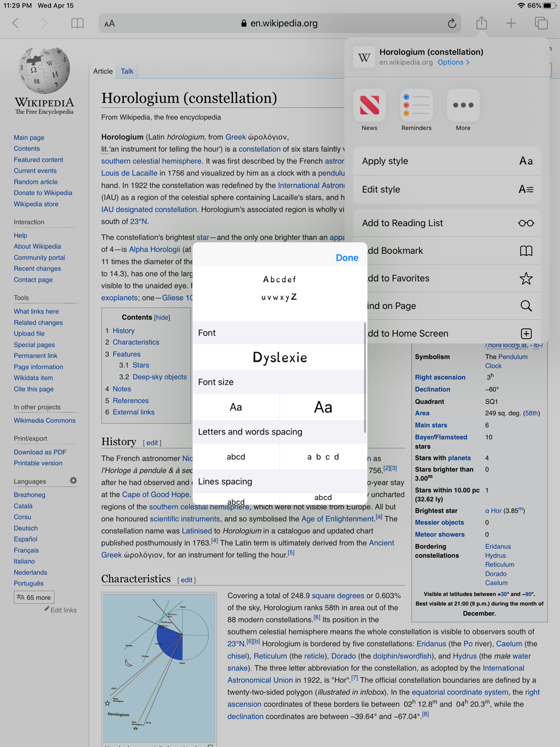Choose tight letter spacing abcd

coord(236,457)
